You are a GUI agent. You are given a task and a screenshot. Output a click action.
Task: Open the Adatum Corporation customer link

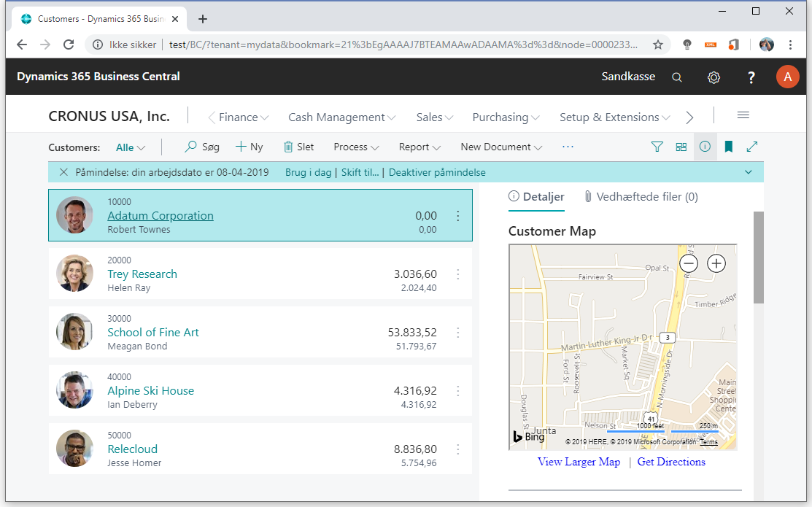click(x=161, y=216)
